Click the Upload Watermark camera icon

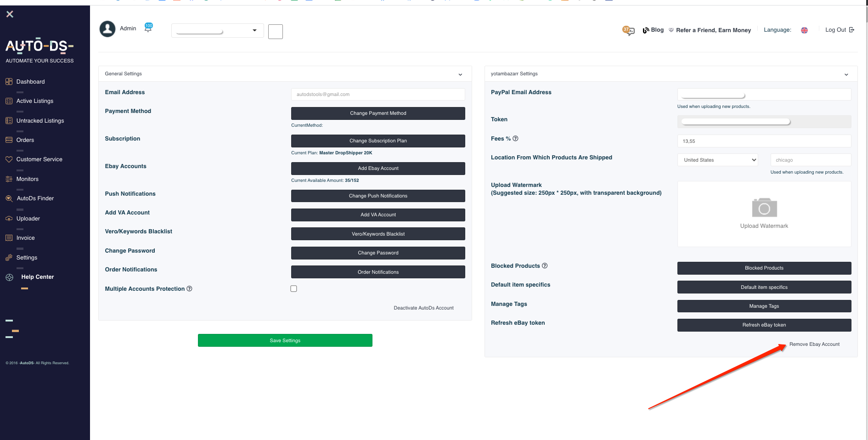click(764, 208)
